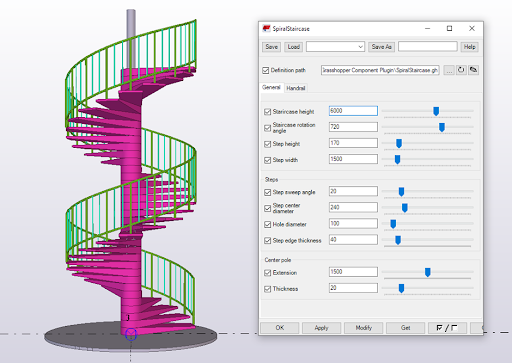Click the SpiralStaircase window title icon

266,29
